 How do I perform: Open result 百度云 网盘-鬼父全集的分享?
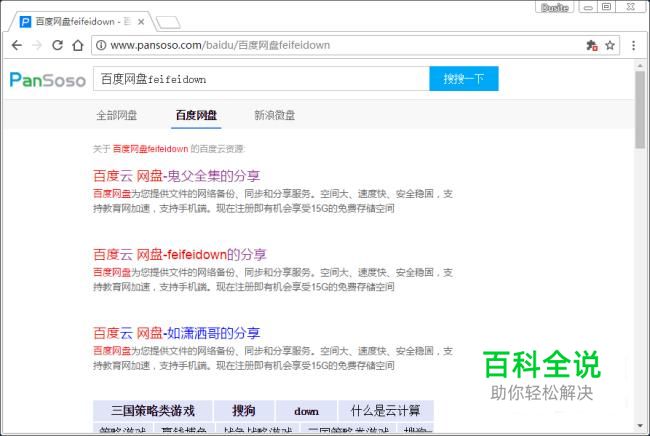[x=177, y=176]
